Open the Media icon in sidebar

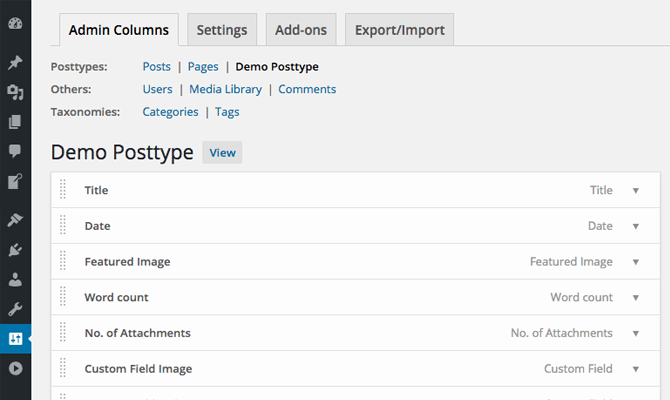pos(15,92)
